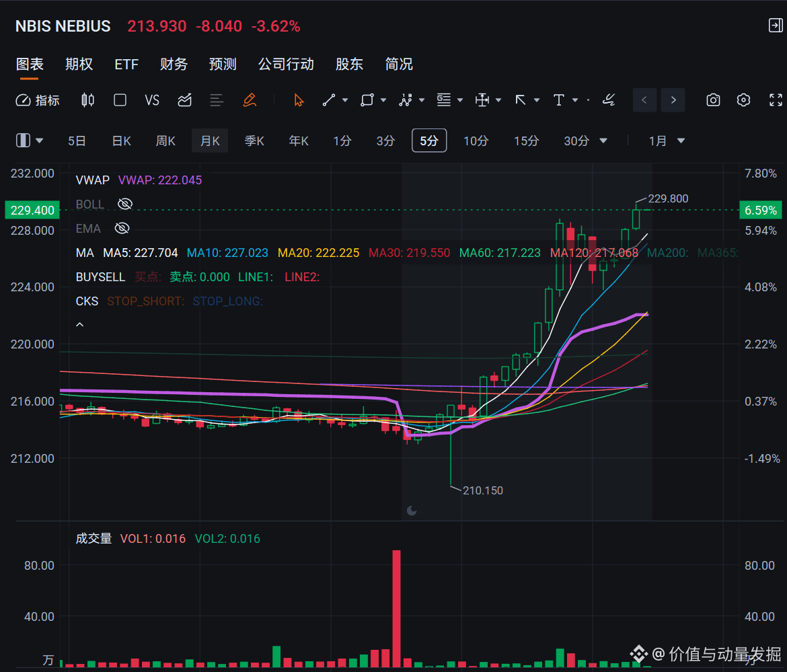Switch to the 期权 tab

[79, 64]
